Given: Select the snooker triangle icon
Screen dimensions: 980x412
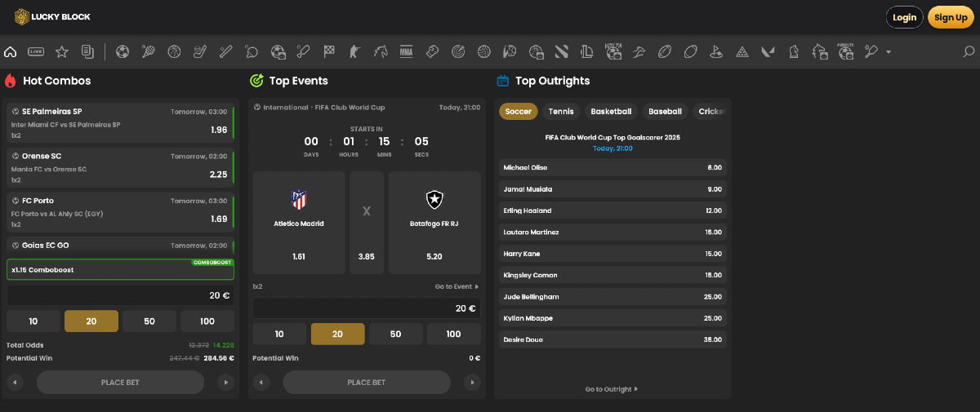Looking at the screenshot, I should (742, 52).
